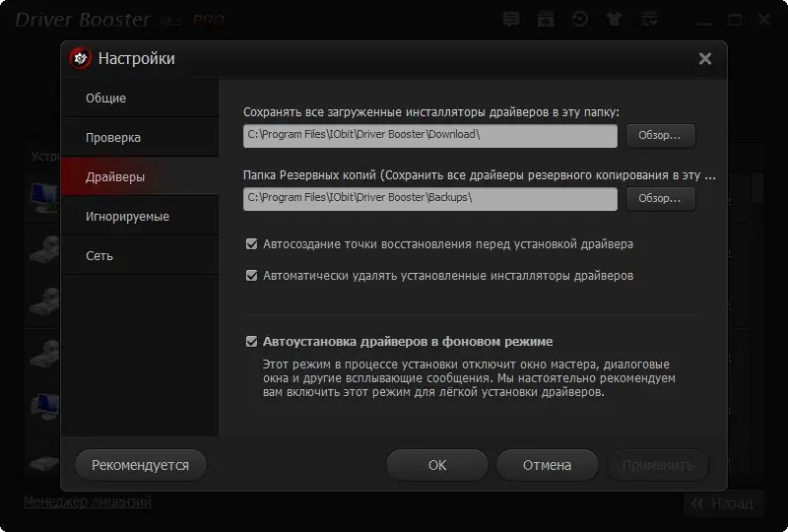Image resolution: width=788 pixels, height=532 pixels.
Task: Disable Автоустановка драйверов в фоновом режиме
Action: (252, 342)
